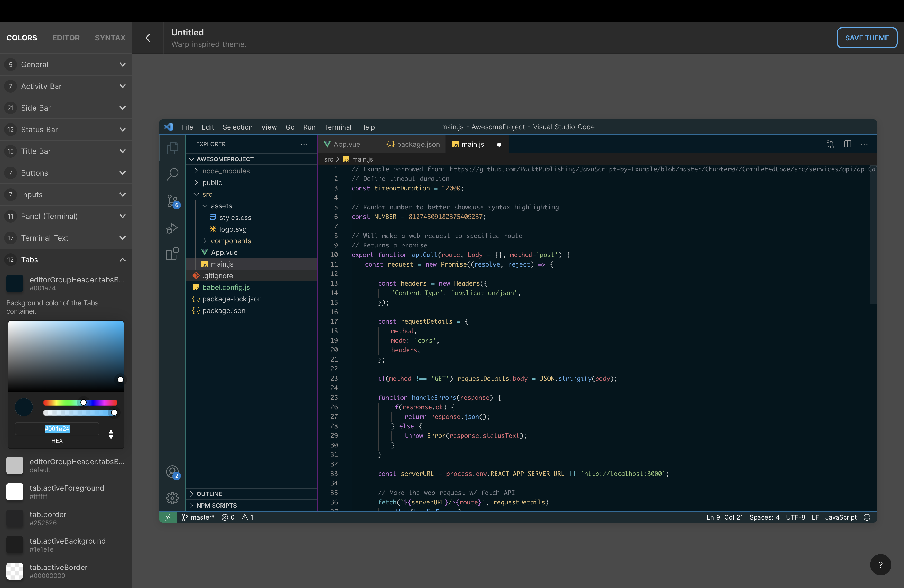The image size is (904, 588).
Task: Click the SAVE THEME button
Action: pos(867,38)
